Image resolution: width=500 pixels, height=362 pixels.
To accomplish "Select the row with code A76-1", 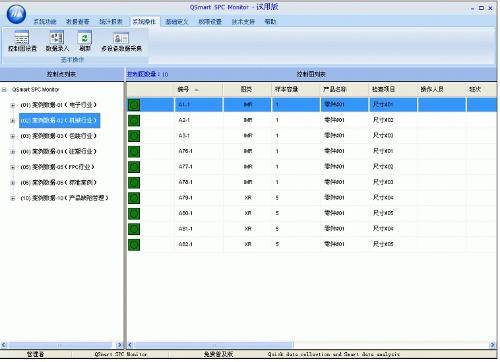I will 312,151.
